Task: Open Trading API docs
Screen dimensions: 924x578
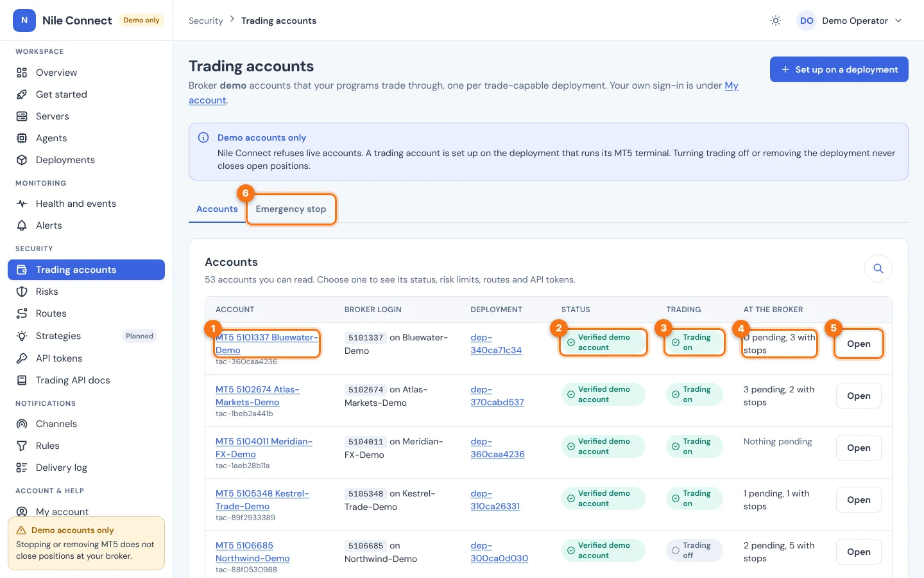Action: (x=86, y=380)
